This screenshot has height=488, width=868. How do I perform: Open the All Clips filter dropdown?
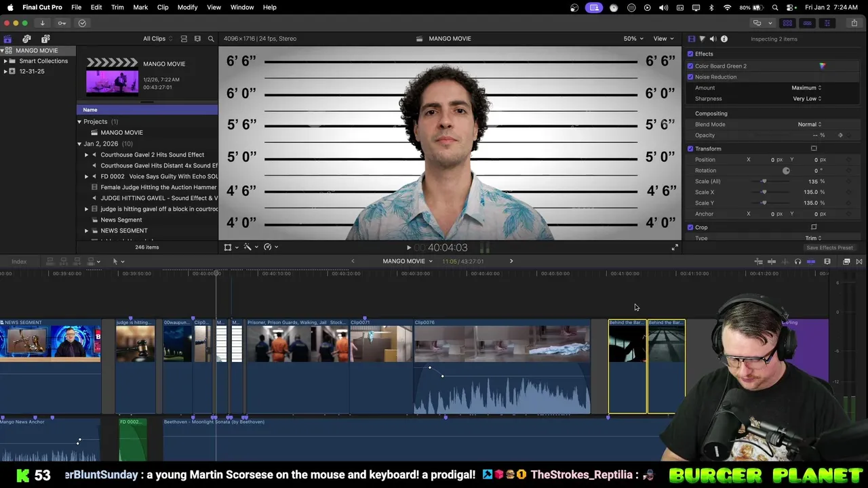(x=157, y=39)
